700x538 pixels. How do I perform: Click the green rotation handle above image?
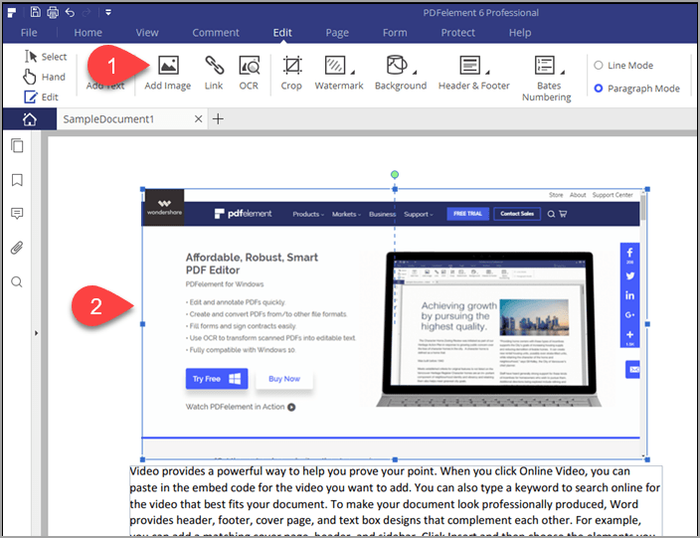coord(395,175)
